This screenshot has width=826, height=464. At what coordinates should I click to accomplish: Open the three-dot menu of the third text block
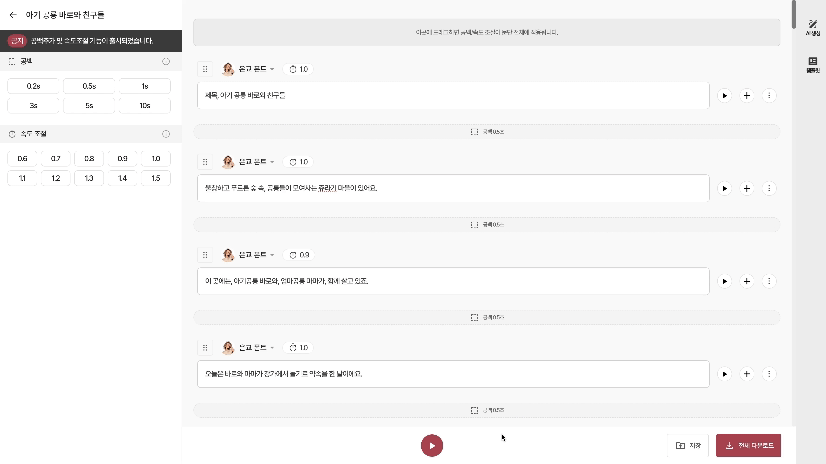(769, 281)
